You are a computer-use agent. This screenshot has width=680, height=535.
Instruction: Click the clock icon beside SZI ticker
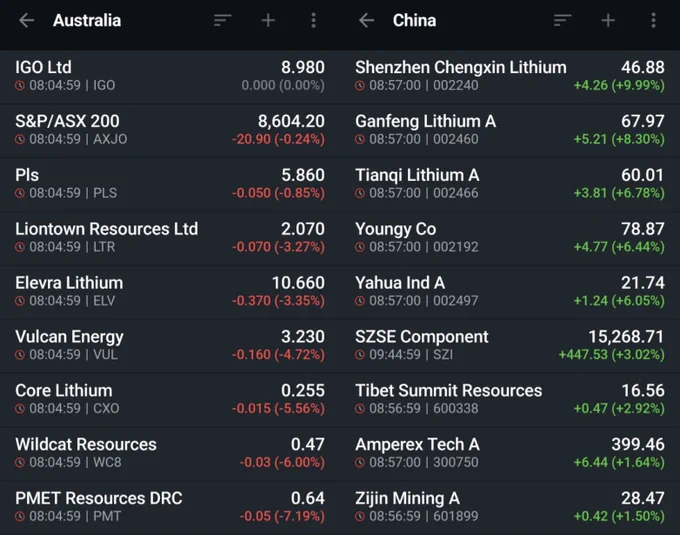360,355
